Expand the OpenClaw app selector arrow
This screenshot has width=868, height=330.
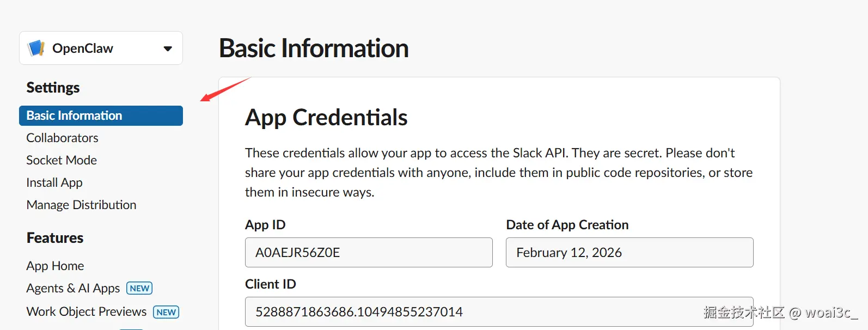click(168, 48)
